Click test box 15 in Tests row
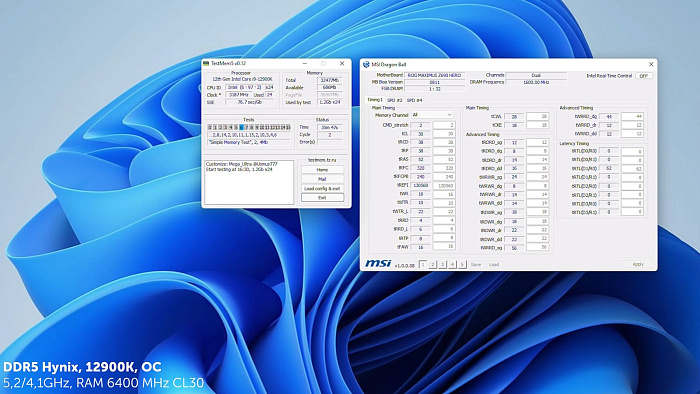The image size is (700, 394). 288,127
